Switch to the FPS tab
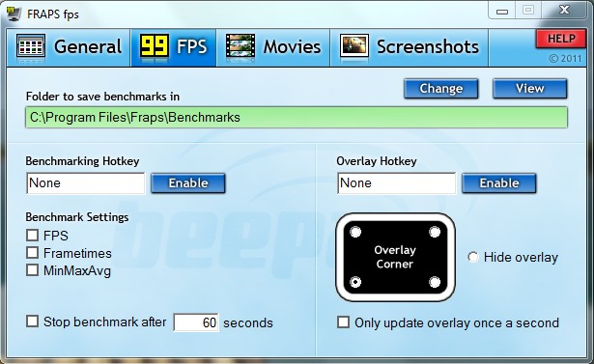The height and width of the screenshot is (364, 594). pos(174,47)
